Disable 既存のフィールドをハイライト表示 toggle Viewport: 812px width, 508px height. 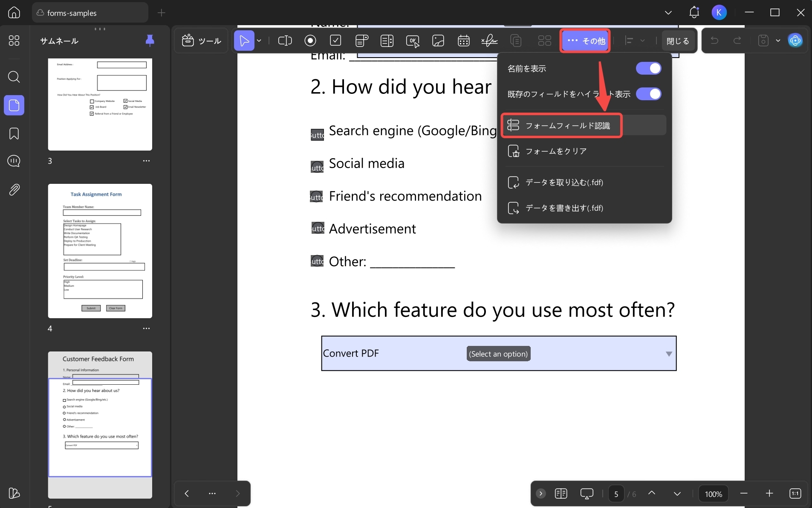click(648, 94)
